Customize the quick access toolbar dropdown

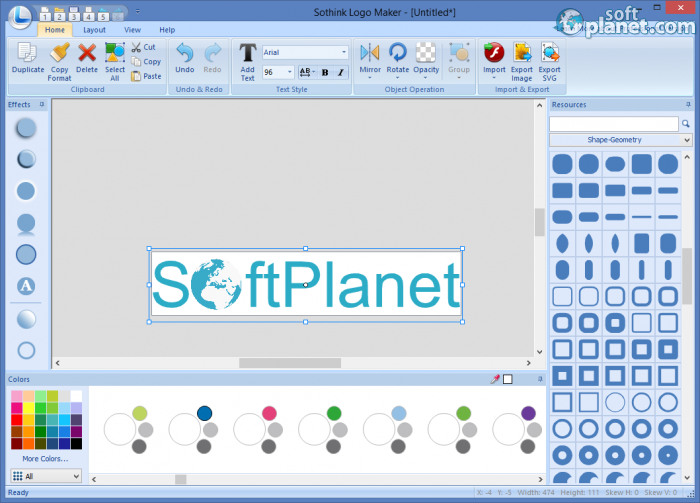[138, 11]
